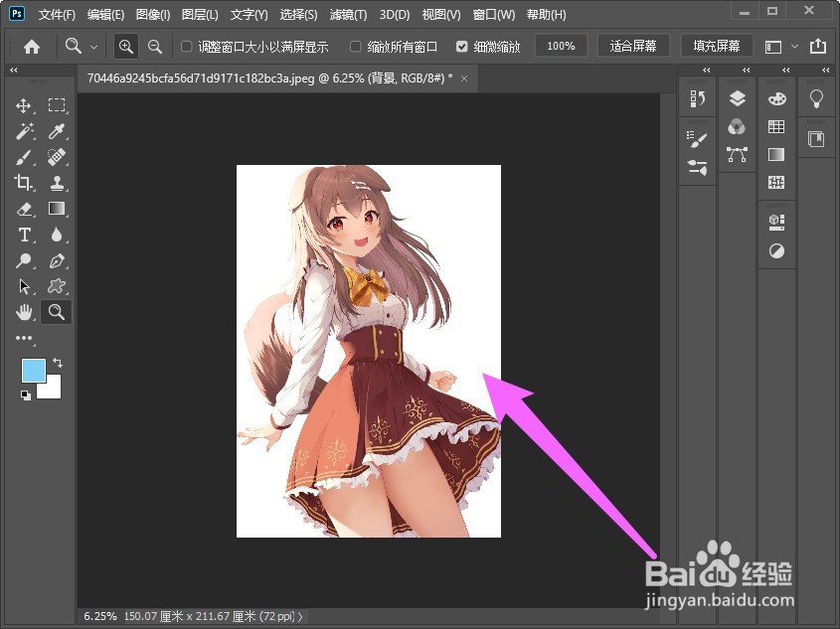Open the zoom tool preset dropdown arrow

[x=93, y=47]
